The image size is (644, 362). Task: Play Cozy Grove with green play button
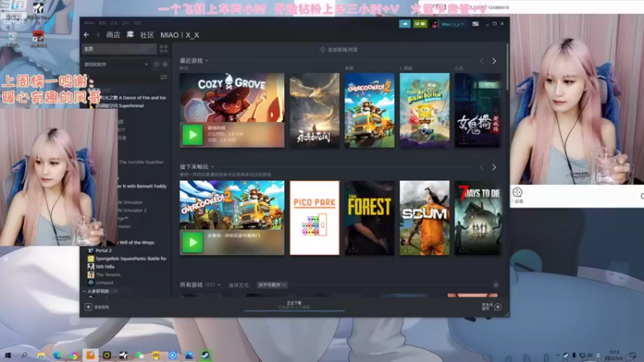pos(192,134)
